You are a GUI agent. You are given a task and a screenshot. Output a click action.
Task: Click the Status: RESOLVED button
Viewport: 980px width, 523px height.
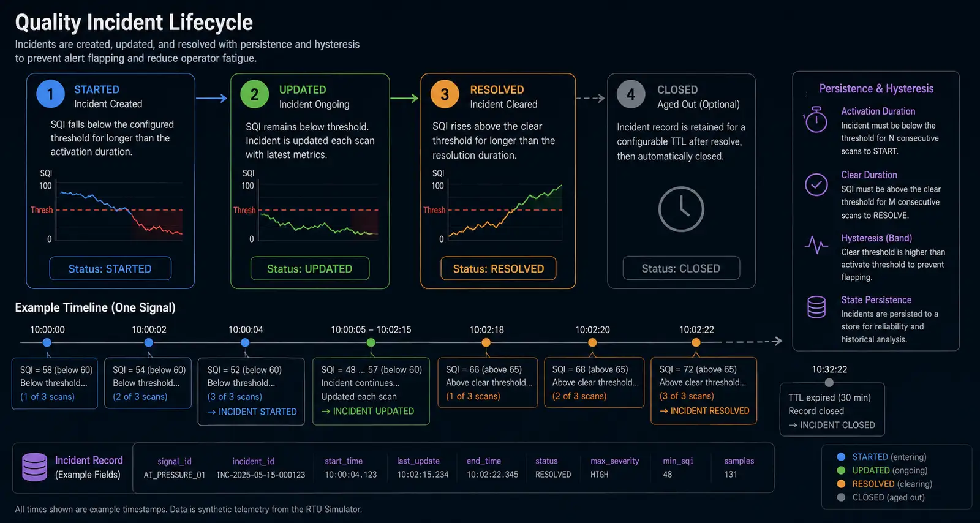499,268
